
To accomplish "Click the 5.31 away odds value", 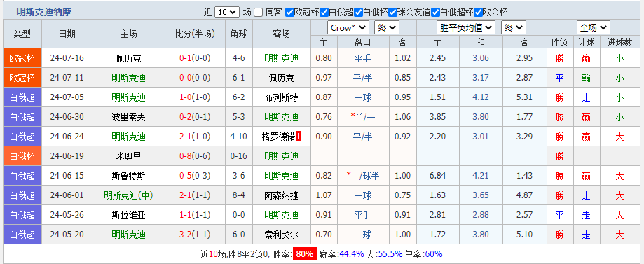I will coord(524,97).
